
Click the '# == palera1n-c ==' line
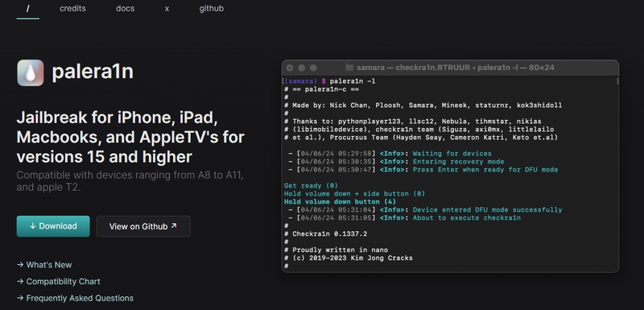321,89
